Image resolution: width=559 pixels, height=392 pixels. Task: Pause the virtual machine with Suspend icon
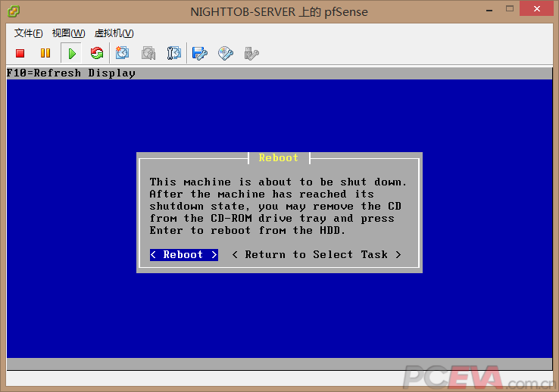point(45,53)
